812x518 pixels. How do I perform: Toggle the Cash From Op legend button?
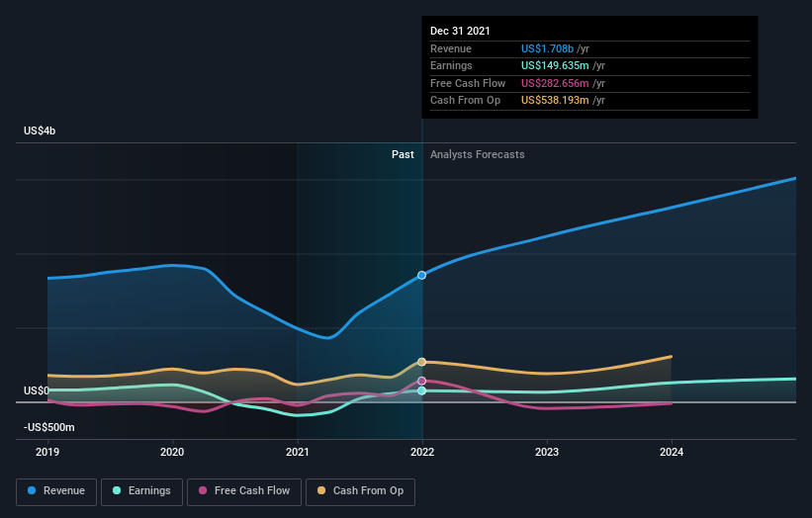click(x=360, y=491)
